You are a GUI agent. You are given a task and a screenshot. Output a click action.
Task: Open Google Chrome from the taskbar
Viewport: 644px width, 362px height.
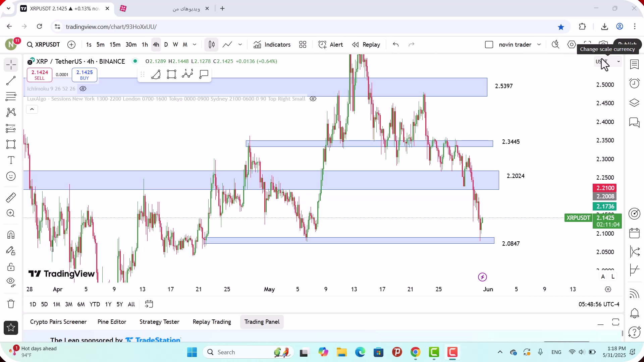tap(415, 352)
